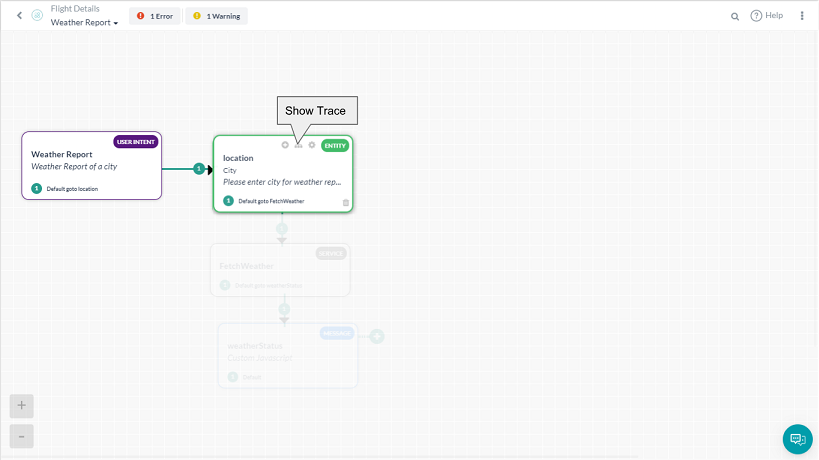This screenshot has width=819, height=460.
Task: Open the chat test widget
Action: coord(797,439)
